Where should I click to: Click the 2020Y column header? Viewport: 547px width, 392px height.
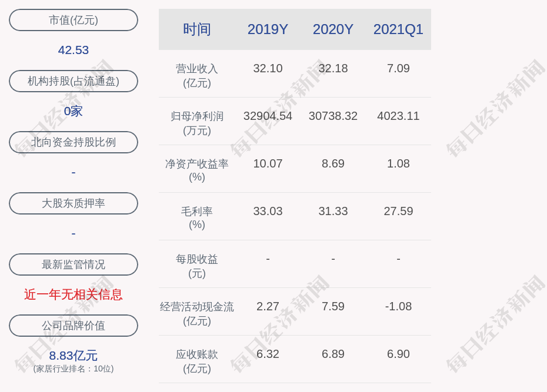pyautogui.click(x=333, y=29)
